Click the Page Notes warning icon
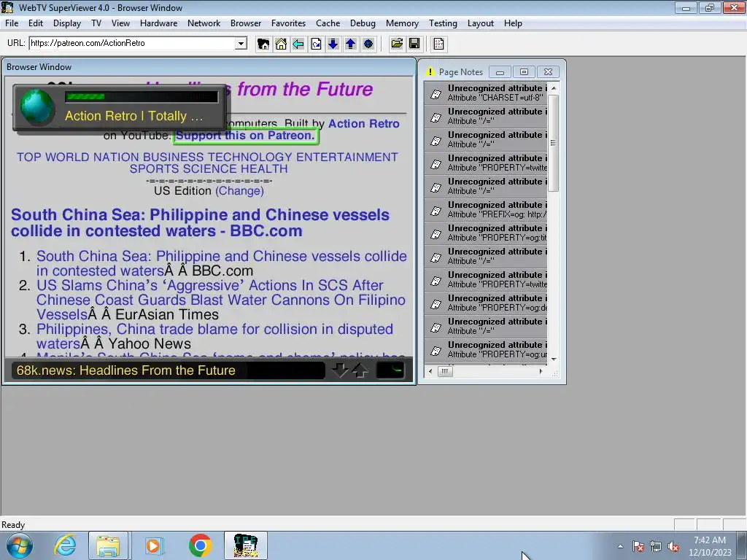 tap(430, 72)
